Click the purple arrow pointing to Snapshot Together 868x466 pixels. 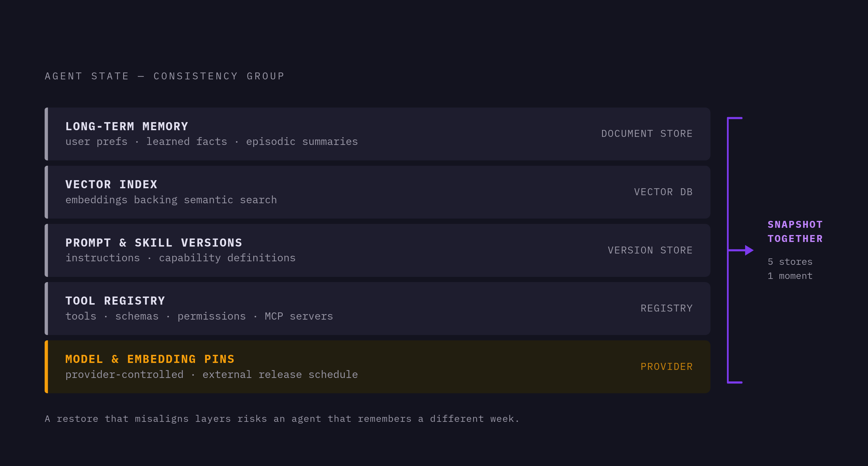point(740,250)
